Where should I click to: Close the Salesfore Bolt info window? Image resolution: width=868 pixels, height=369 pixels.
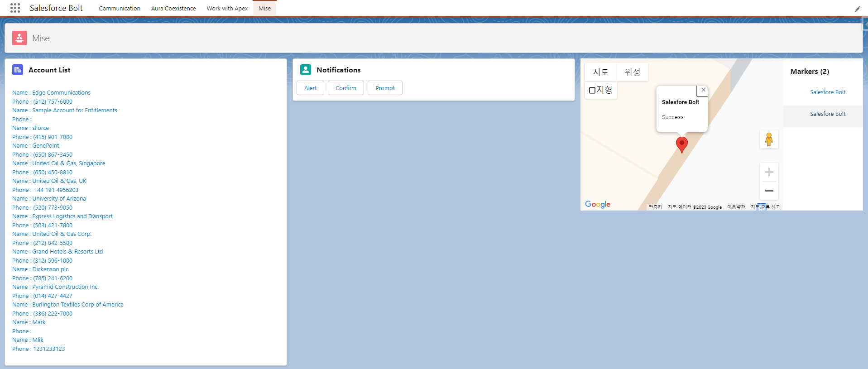point(703,90)
